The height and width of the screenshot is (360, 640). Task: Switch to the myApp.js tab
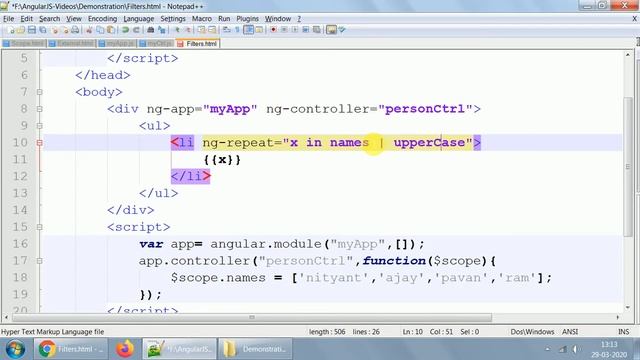(x=117, y=43)
